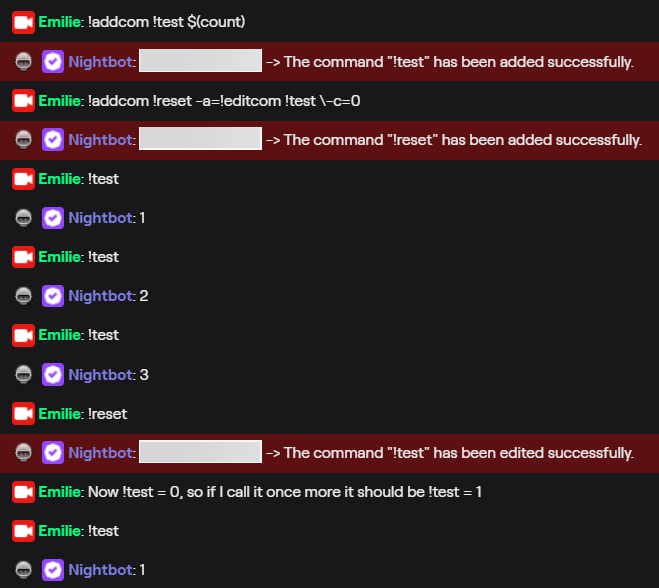Screen dimensions: 659x588
Task: Click broadcaster badge beside "Now !test = 0" message
Action: click(23, 492)
